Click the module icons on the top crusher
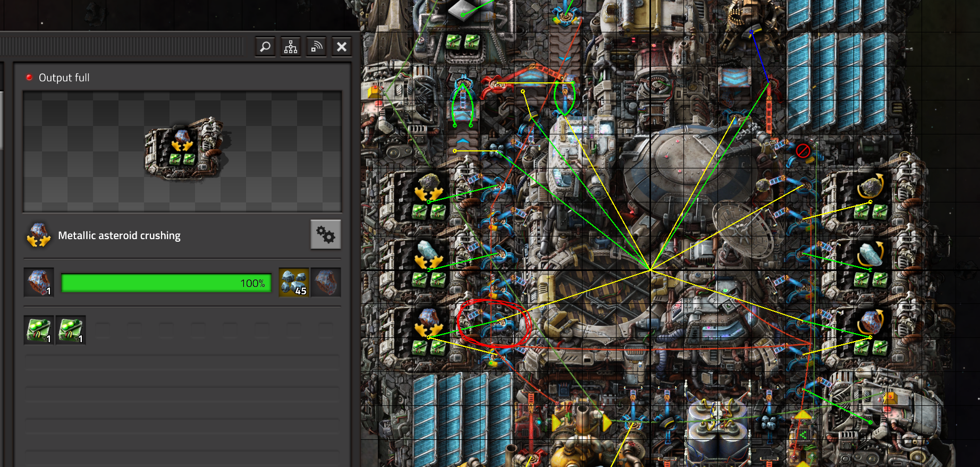This screenshot has width=980, height=467. [463, 41]
